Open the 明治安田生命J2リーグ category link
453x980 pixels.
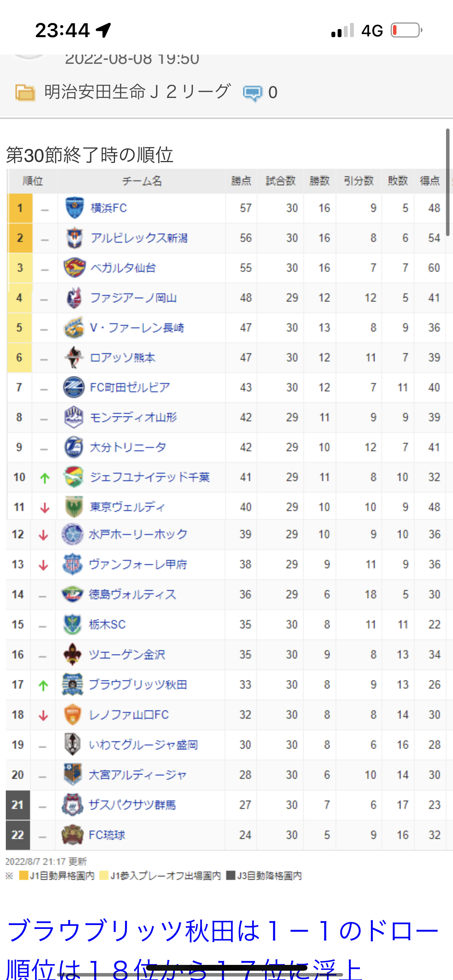137,92
